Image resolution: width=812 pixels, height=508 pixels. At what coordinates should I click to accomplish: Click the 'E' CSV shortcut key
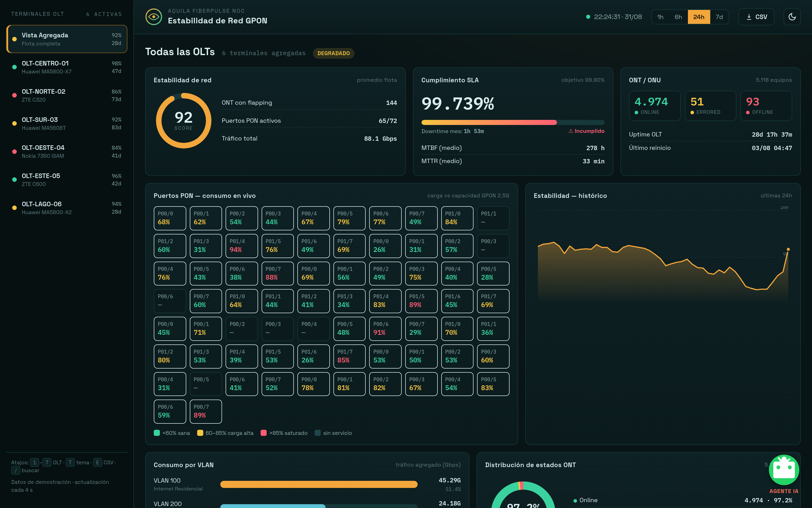(97, 462)
